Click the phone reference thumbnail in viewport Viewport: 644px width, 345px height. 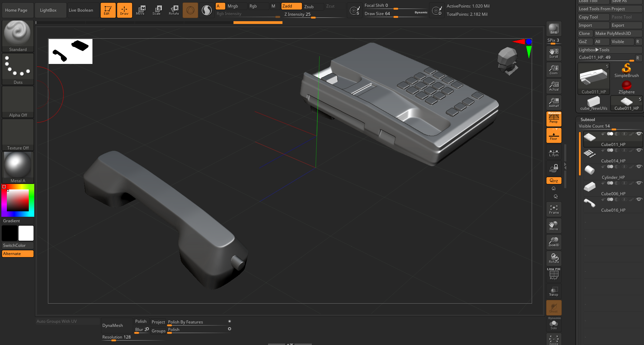(71, 51)
